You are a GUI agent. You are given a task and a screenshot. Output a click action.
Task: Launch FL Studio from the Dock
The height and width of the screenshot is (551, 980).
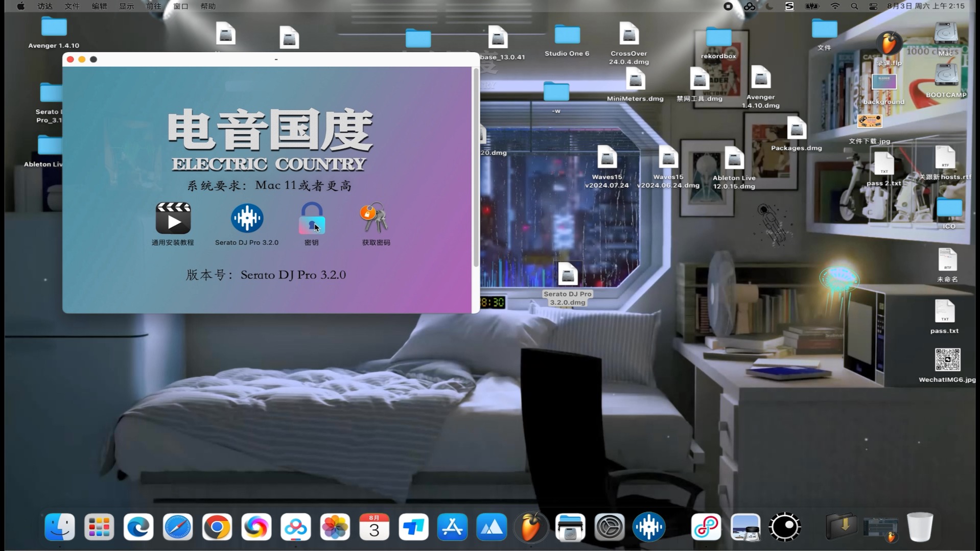point(531,527)
